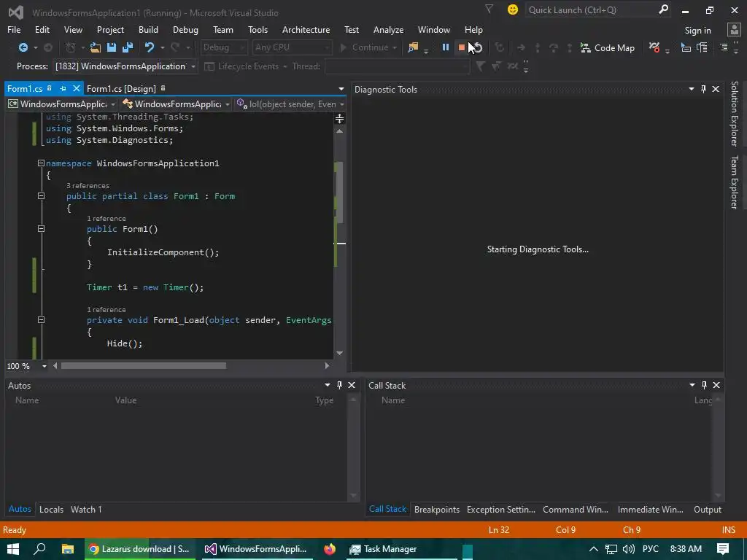
Task: Click the Sign in link
Action: [697, 31]
